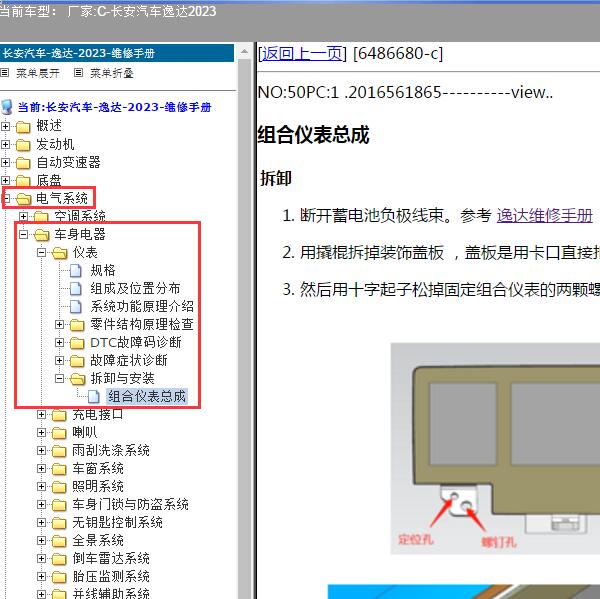This screenshot has width=600, height=599.
Task: Click the [6486680-c] page code text
Action: pos(398,54)
